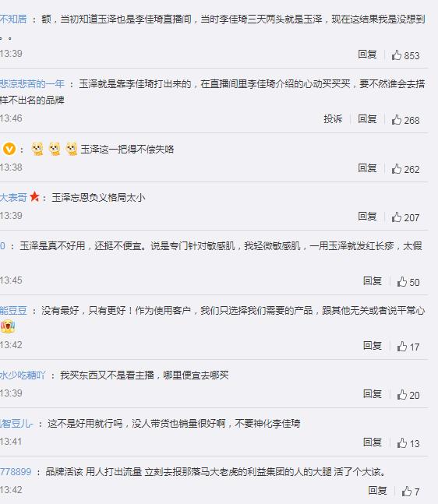Click the orange V verified badge
Screen dimensions: 438x504
tap(9, 149)
